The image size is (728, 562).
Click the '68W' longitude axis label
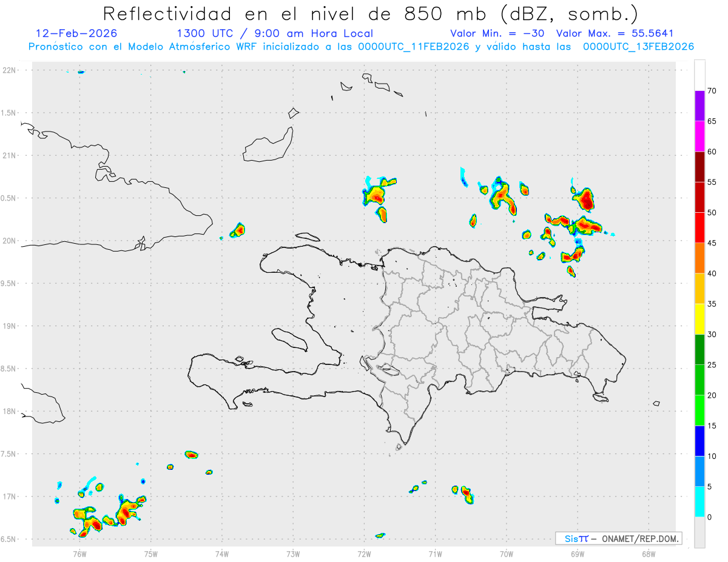pyautogui.click(x=649, y=554)
